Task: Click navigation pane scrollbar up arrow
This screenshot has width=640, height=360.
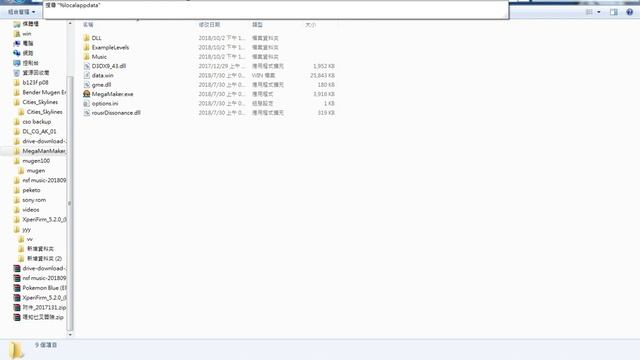Action: click(x=70, y=24)
